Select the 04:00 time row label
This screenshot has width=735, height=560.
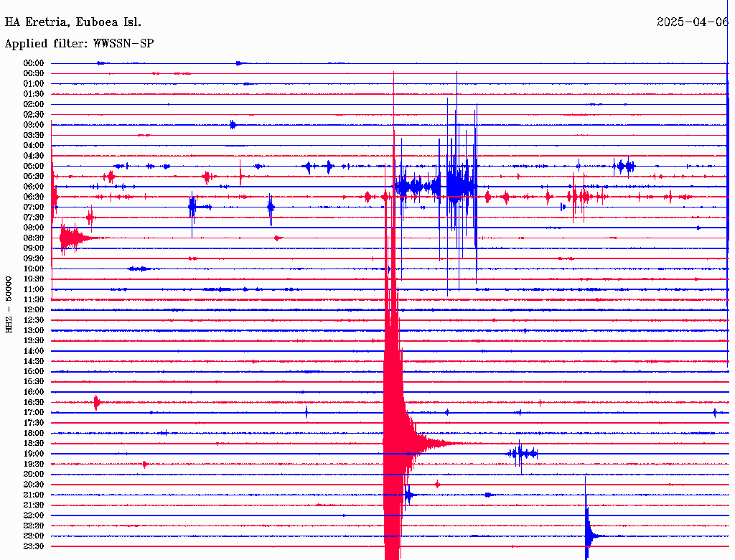pos(34,146)
